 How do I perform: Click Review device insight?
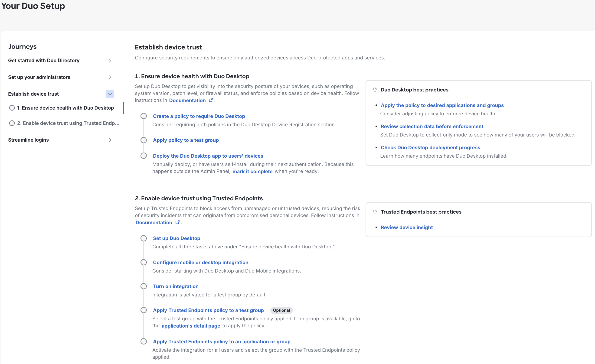coord(406,227)
